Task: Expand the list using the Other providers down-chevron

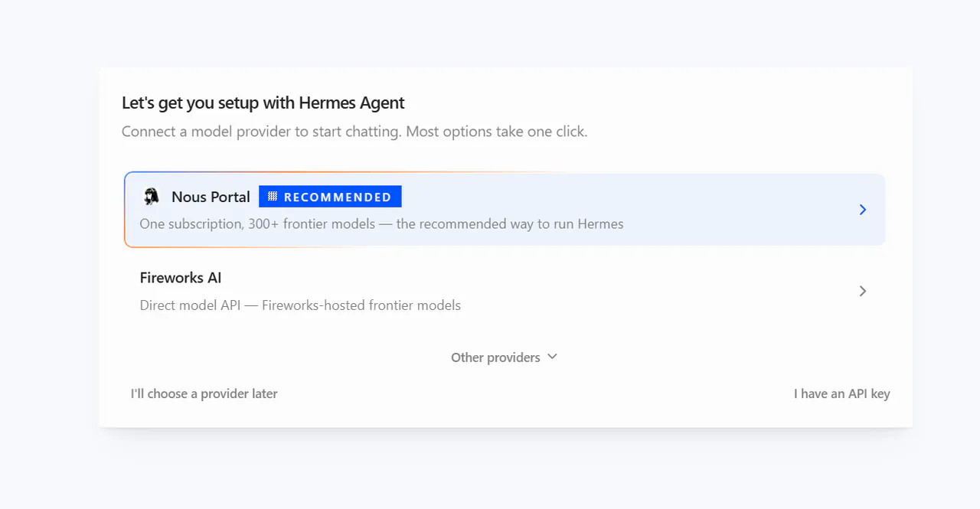Action: (552, 357)
